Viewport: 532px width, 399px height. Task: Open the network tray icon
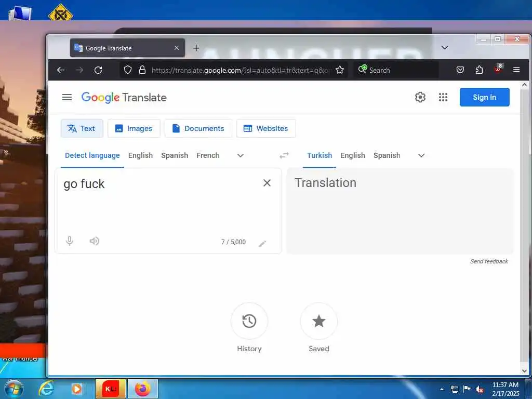[454, 389]
